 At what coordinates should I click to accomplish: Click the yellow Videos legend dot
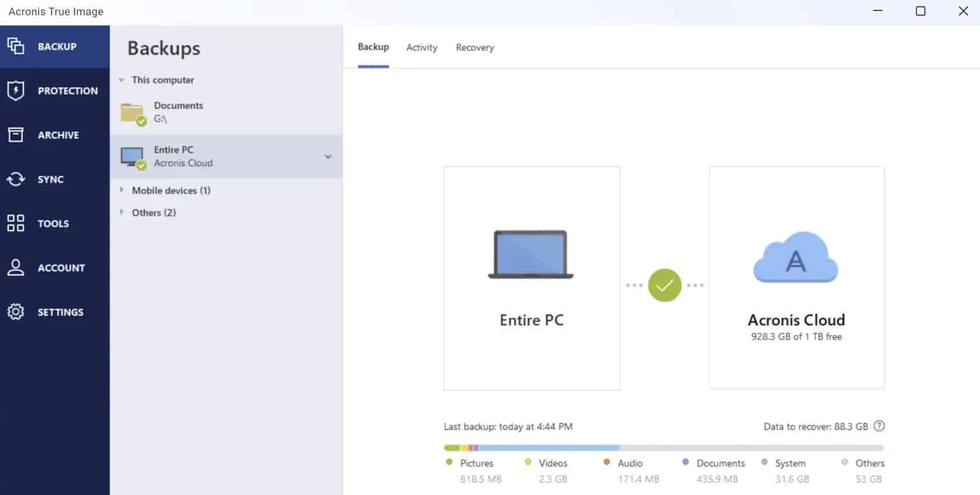tap(528, 462)
